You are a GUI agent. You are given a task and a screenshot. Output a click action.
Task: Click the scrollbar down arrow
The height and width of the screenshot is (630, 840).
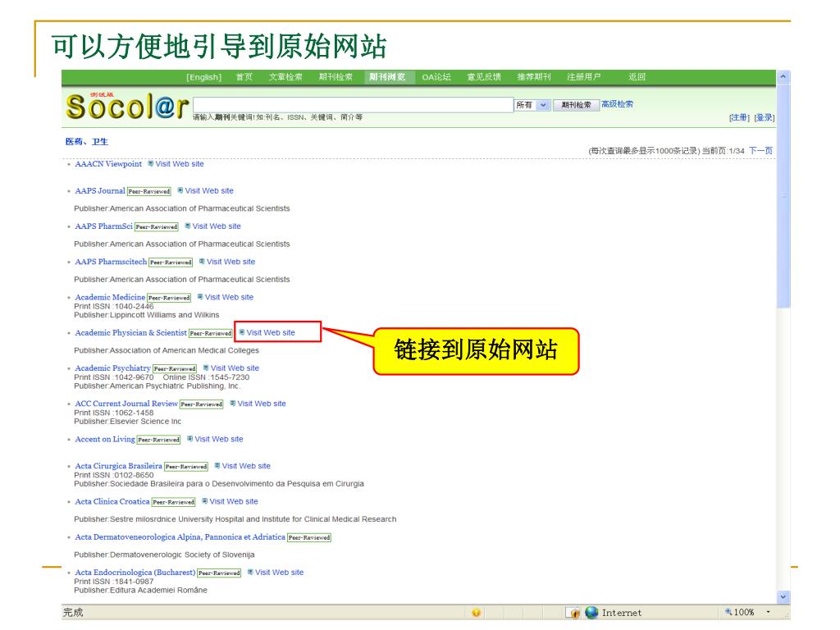[783, 597]
